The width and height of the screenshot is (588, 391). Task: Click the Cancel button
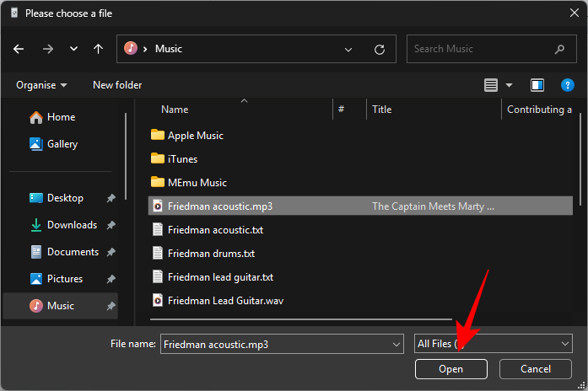[535, 369]
